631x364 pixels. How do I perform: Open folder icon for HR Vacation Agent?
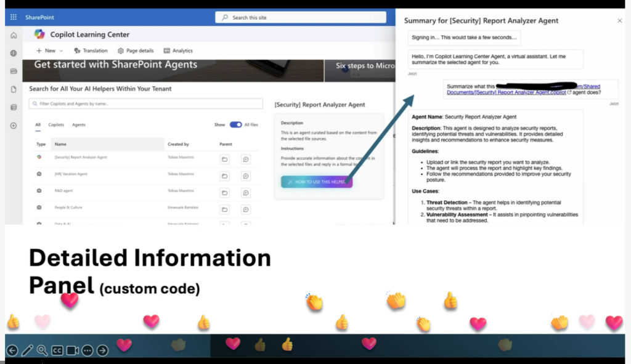coord(224,176)
